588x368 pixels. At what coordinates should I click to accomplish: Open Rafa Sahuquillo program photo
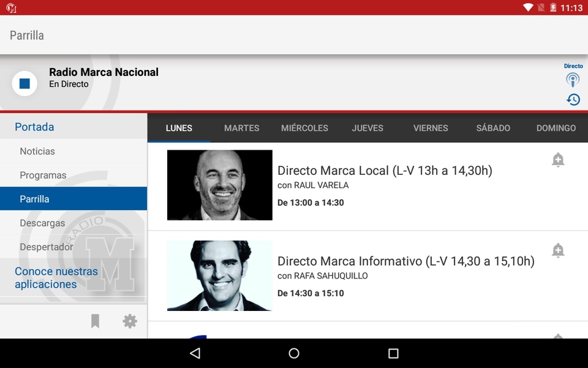[x=220, y=275]
